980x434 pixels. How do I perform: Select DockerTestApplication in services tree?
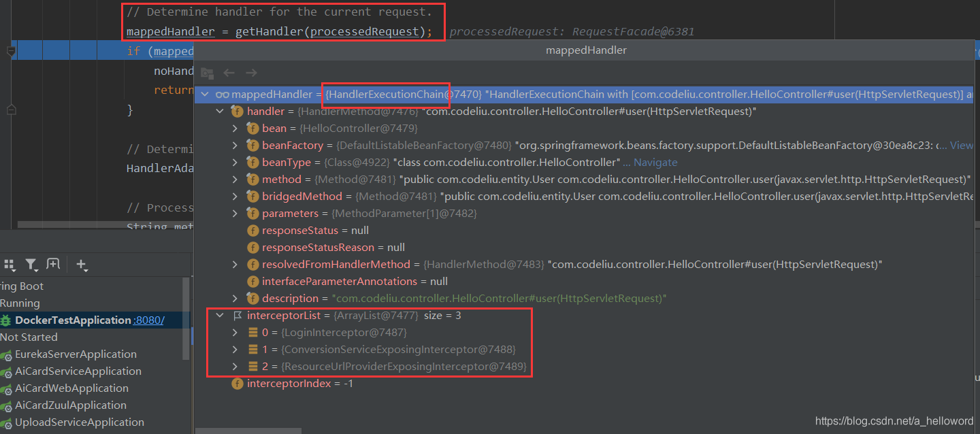click(73, 320)
